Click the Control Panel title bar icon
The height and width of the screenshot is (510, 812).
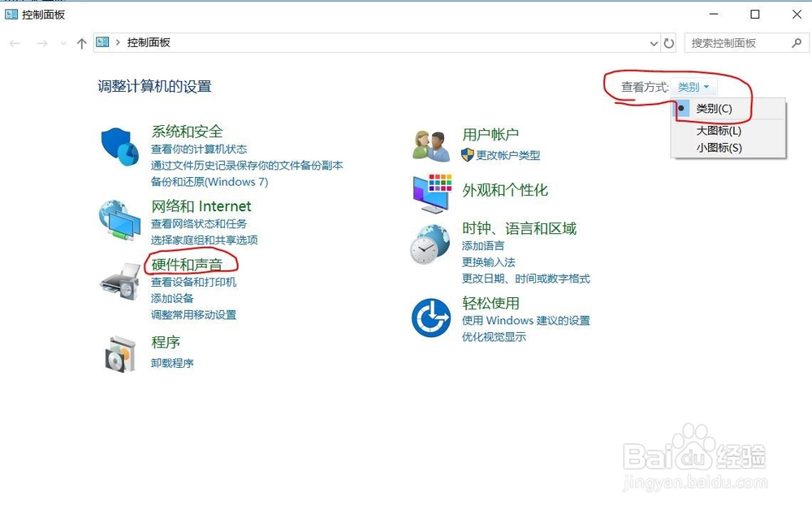[x=11, y=15]
